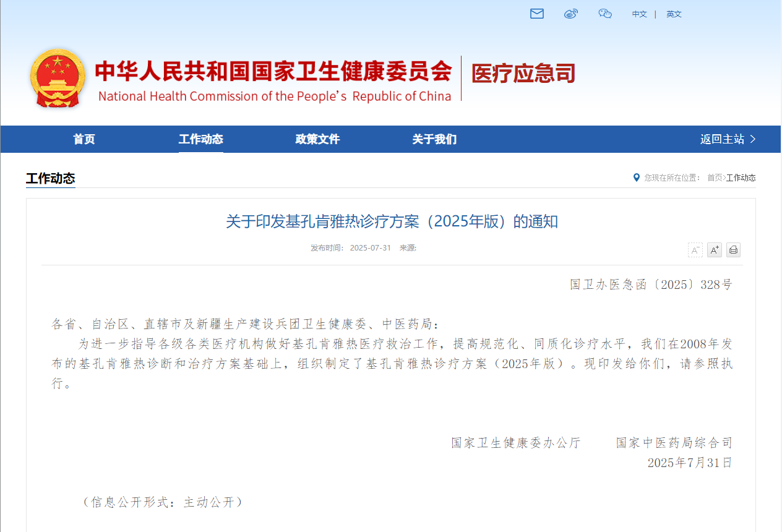782x532 pixels.
Task: Switch language to 中文
Action: click(639, 14)
